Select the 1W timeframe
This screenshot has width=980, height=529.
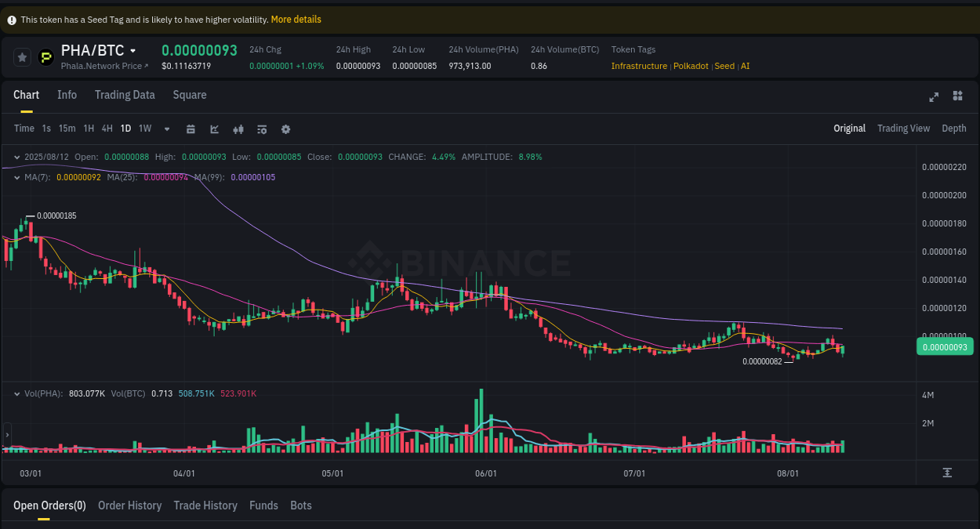tap(144, 129)
